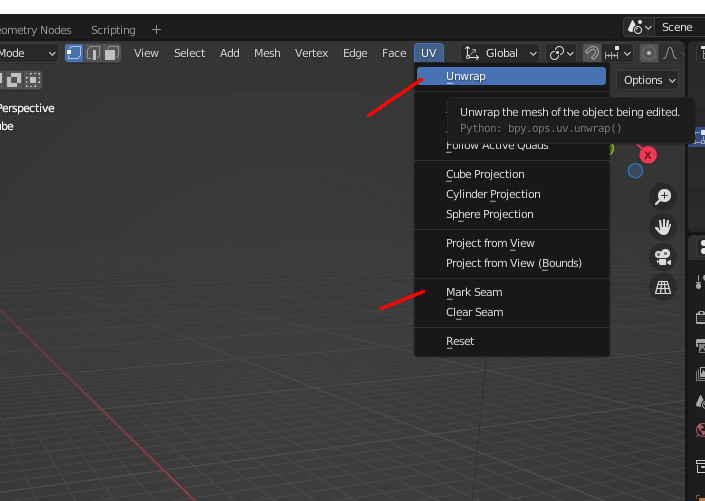The height and width of the screenshot is (501, 705).
Task: Click the zoom magnifier viewport icon
Action: [x=663, y=197]
